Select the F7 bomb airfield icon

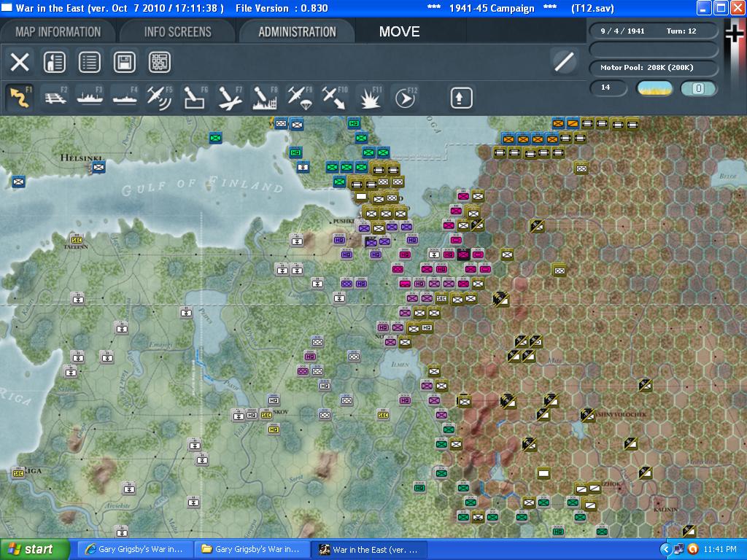coord(230,98)
